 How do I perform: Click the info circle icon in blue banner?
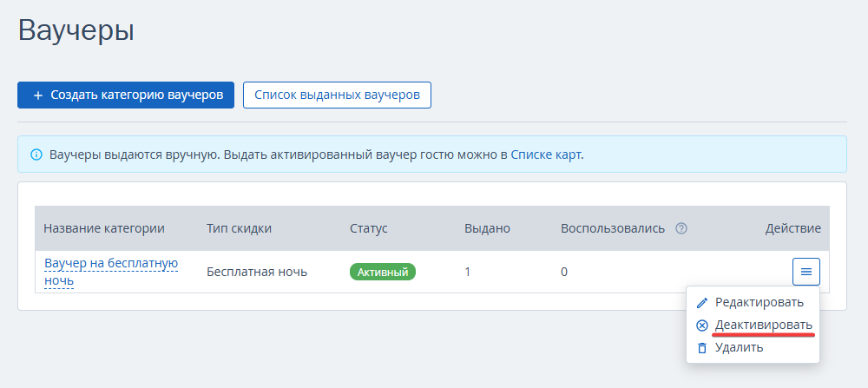(36, 155)
